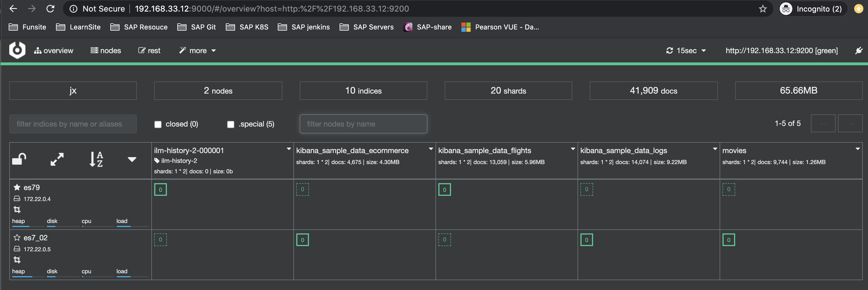Select es79 replica shard 0 of ecommerce

pos(303,189)
